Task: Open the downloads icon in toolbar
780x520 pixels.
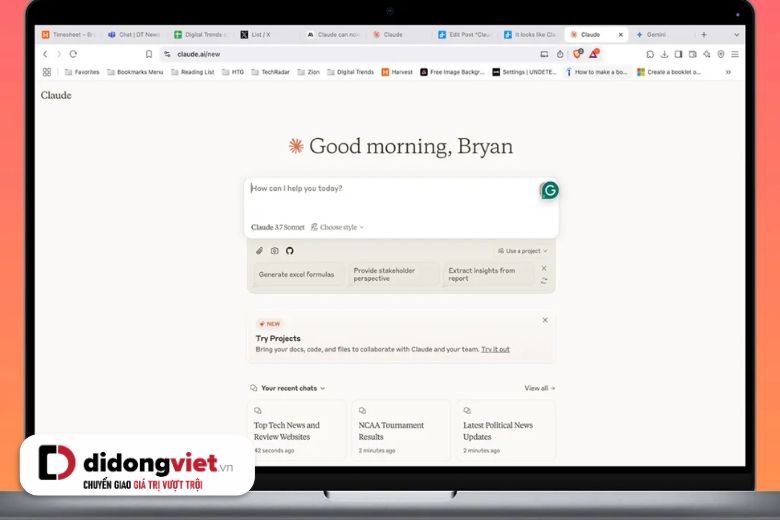Action: tap(664, 54)
